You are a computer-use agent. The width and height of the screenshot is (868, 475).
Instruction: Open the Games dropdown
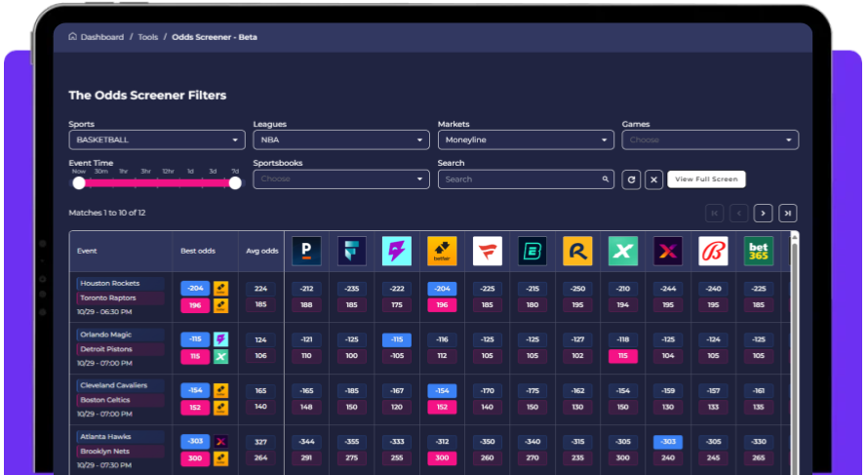pyautogui.click(x=710, y=140)
